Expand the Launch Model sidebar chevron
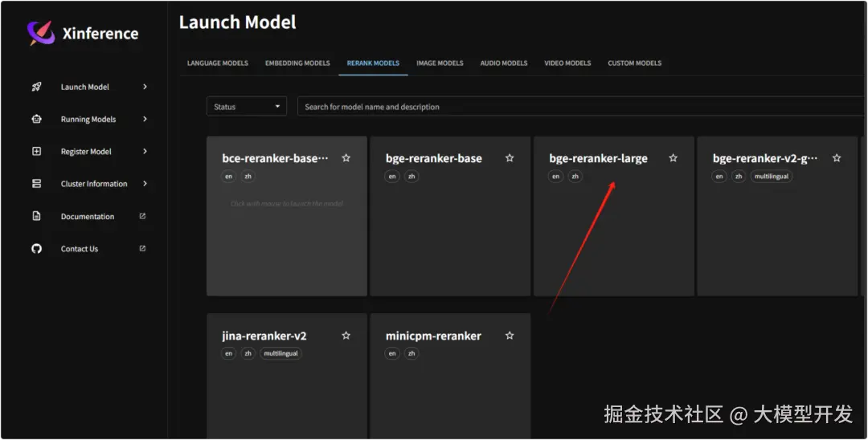This screenshot has height=440, width=868. tap(145, 87)
